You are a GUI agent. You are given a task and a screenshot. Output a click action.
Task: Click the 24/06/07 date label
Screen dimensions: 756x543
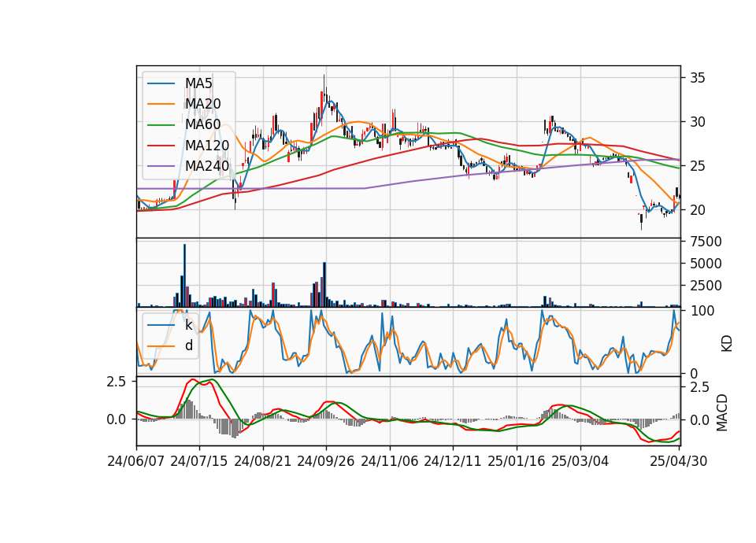[x=136, y=461]
